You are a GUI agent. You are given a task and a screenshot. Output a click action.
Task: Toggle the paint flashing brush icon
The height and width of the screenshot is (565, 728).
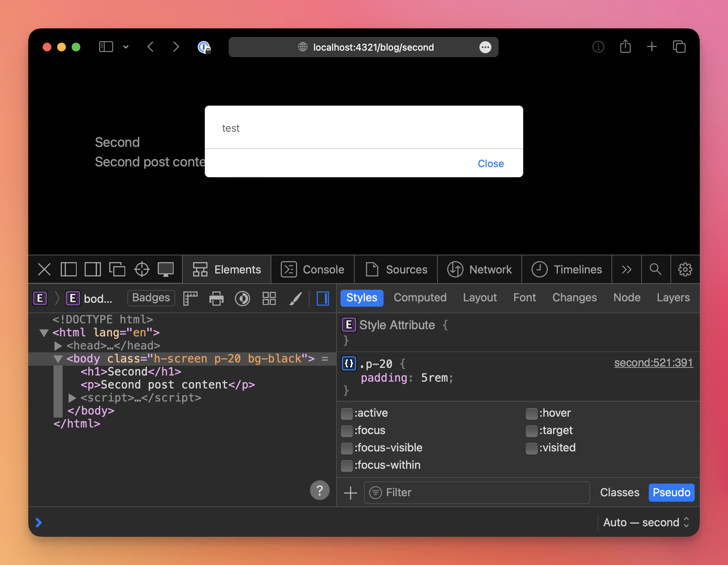296,298
